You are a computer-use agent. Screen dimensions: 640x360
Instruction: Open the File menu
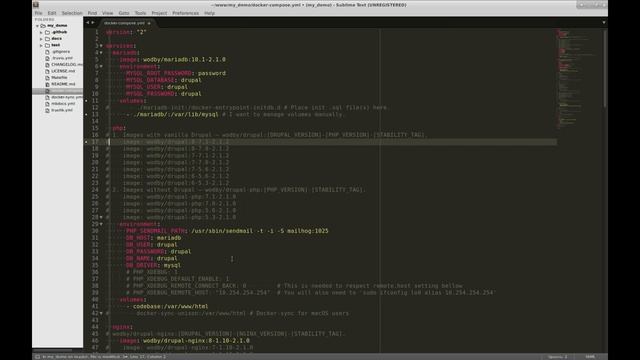pos(38,13)
